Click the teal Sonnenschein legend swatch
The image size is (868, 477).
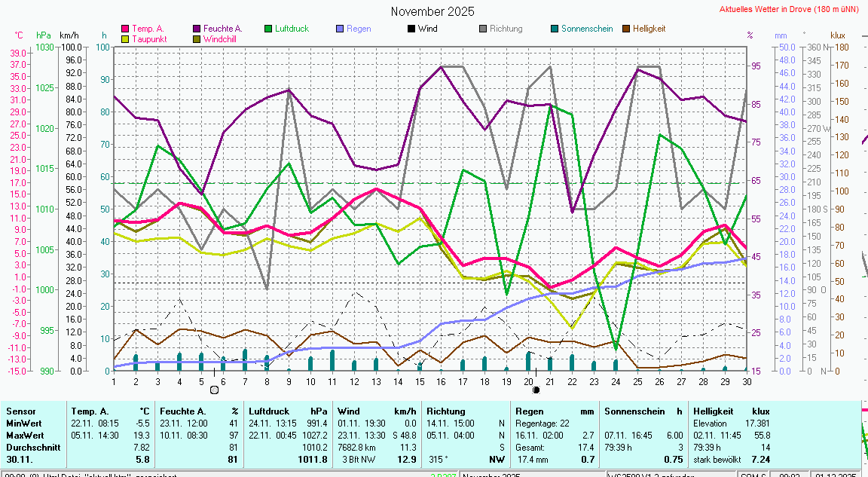point(555,29)
